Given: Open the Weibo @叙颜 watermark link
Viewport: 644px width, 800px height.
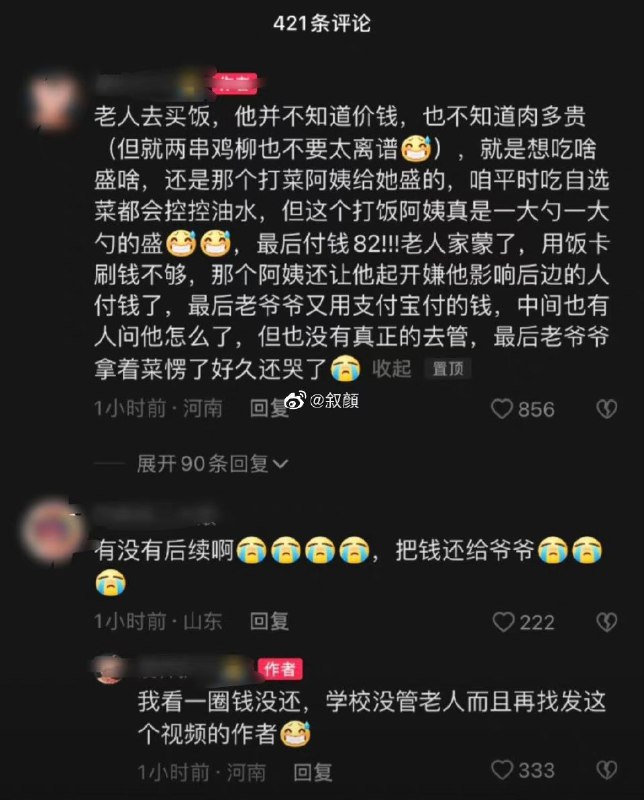Looking at the screenshot, I should click(321, 401).
